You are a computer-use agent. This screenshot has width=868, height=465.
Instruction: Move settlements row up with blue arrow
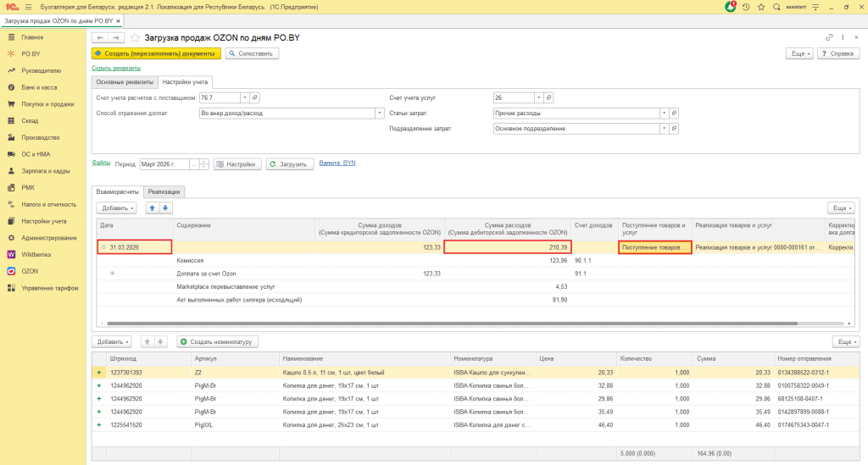[153, 208]
